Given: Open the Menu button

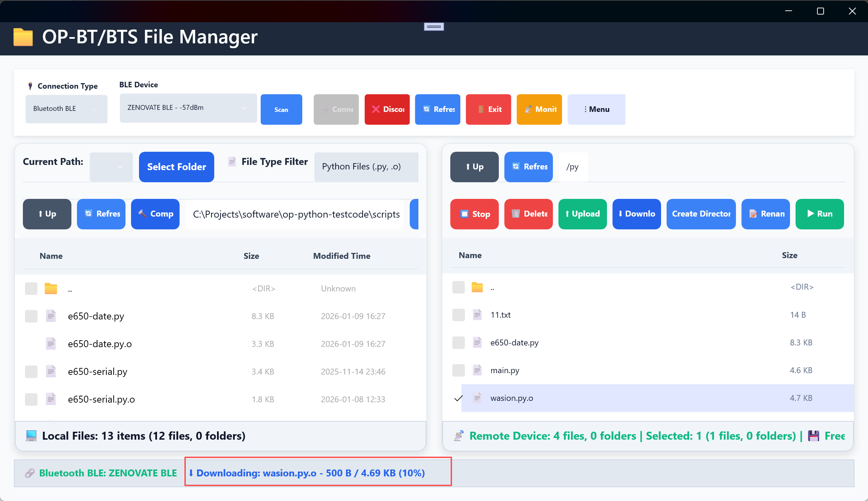Looking at the screenshot, I should [596, 109].
